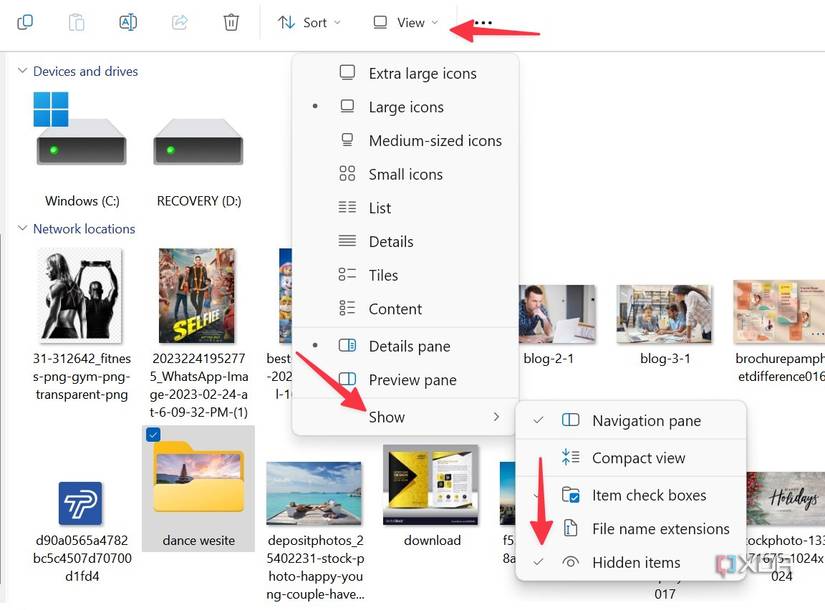Open the View dropdown
Image resolution: width=825 pixels, height=610 pixels.
coord(404,21)
